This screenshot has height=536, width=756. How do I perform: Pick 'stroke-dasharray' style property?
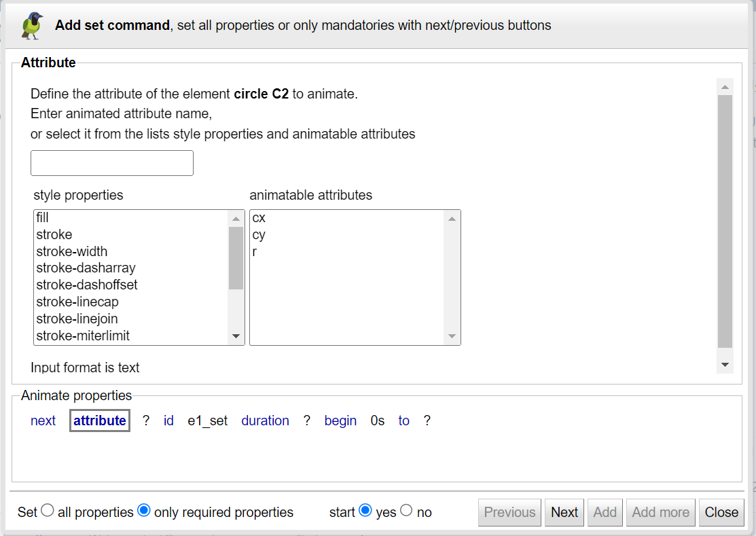pos(86,268)
